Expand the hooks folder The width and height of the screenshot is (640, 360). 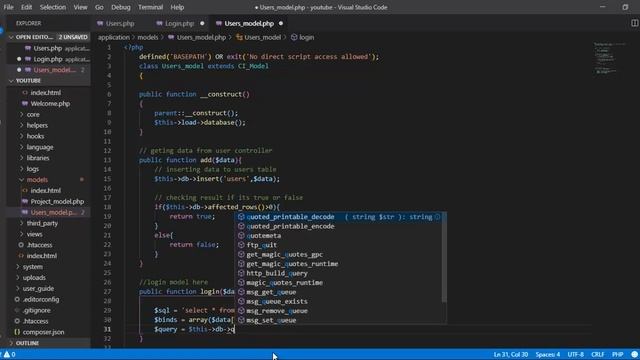pyautogui.click(x=35, y=136)
